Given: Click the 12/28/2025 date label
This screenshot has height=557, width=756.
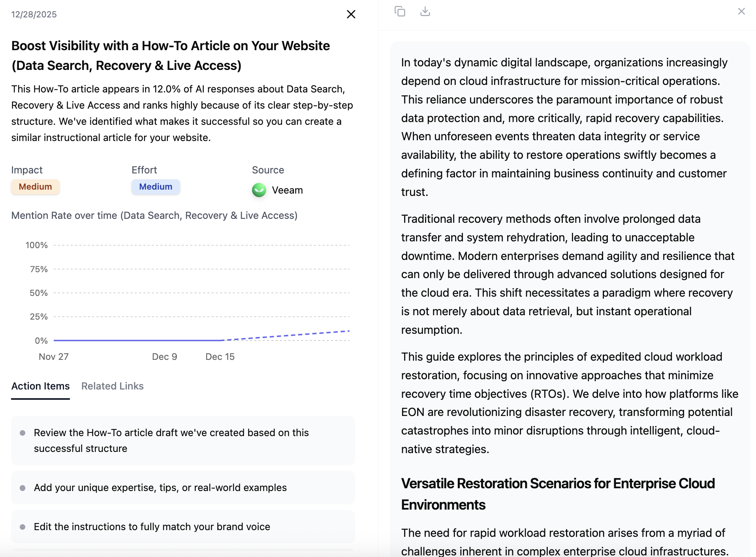Looking at the screenshot, I should click(x=34, y=14).
